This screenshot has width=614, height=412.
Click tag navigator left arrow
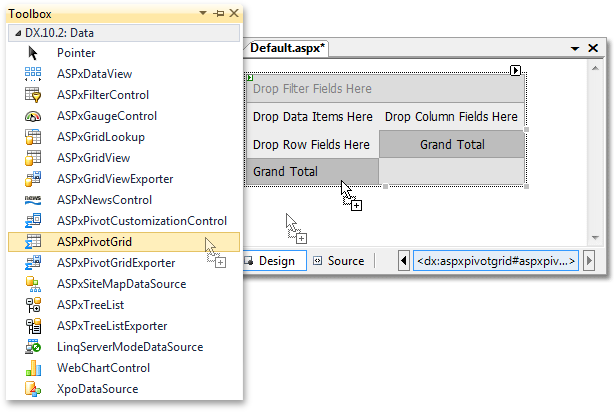tap(404, 261)
